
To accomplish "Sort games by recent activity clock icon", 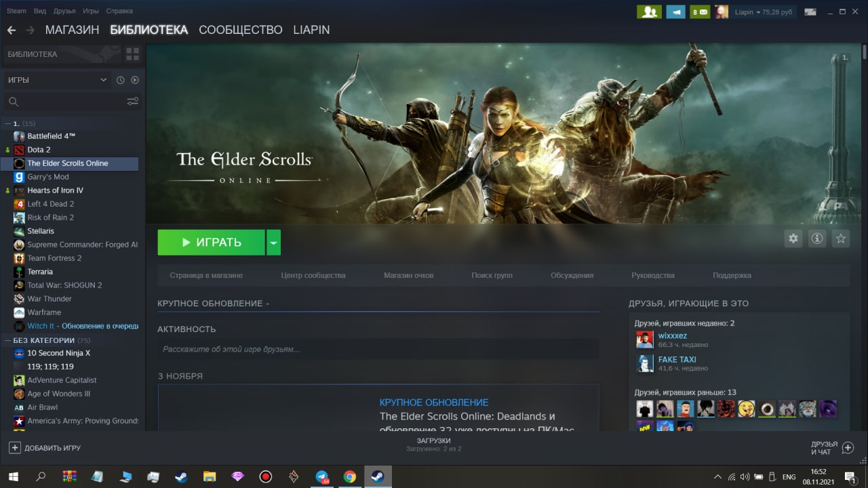I will click(120, 80).
